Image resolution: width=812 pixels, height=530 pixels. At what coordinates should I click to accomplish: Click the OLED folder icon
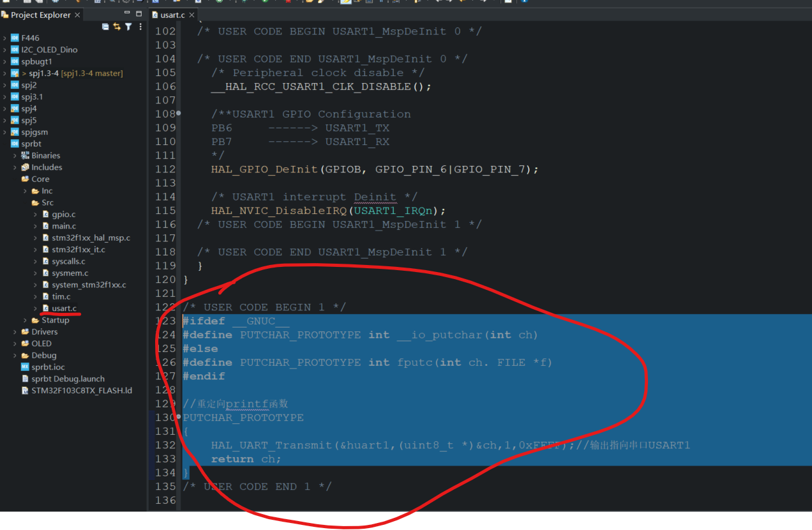click(x=25, y=344)
